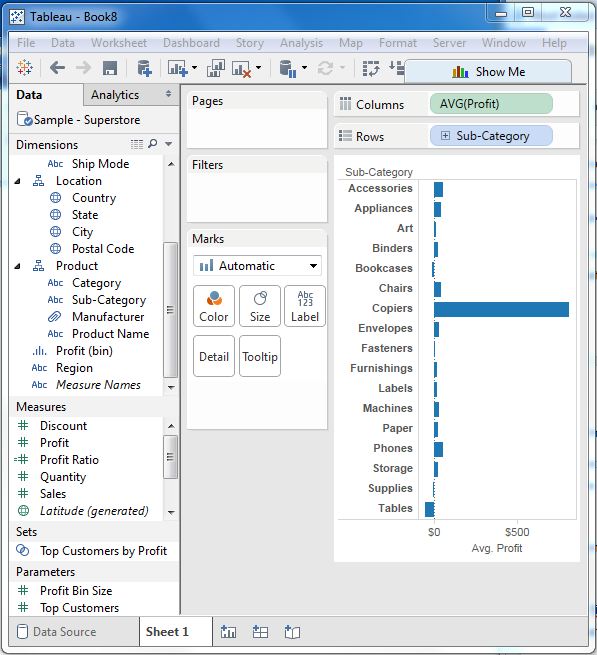Screen dimensions: 597x655
Task: Open the clear sheet dropdown arrow
Action: point(259,67)
